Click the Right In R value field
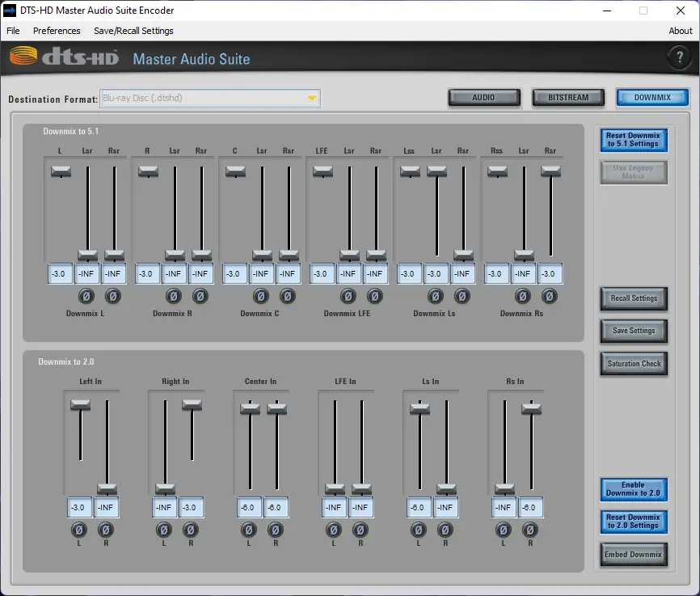Image resolution: width=700 pixels, height=596 pixels. [x=191, y=507]
